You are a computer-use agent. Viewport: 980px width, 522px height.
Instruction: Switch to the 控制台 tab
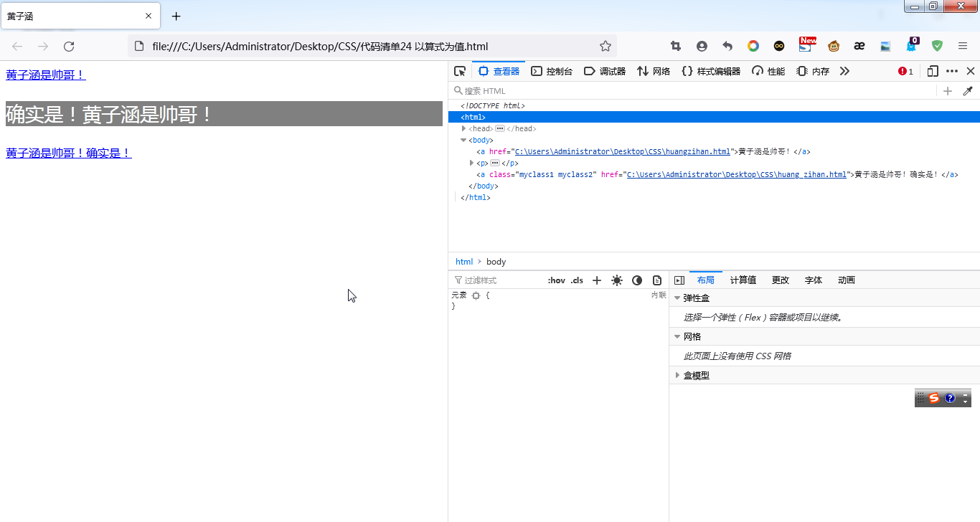pyautogui.click(x=552, y=71)
